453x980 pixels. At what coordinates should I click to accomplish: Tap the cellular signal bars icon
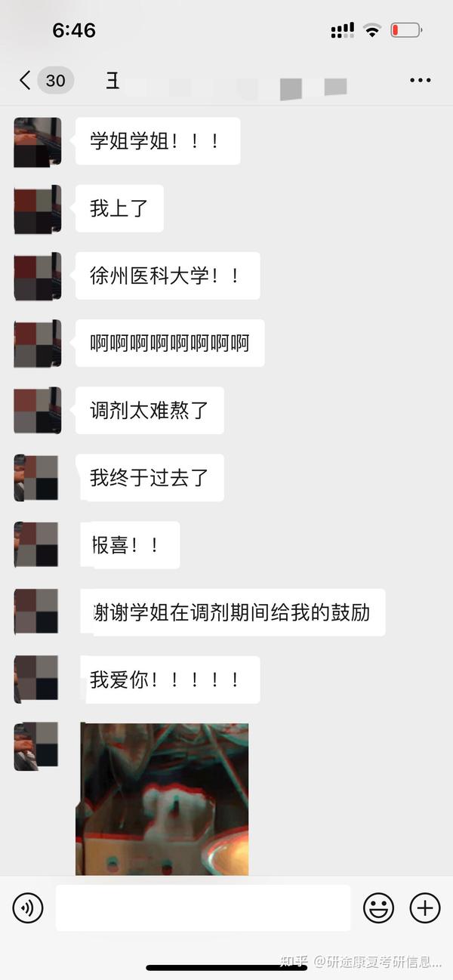(x=342, y=31)
